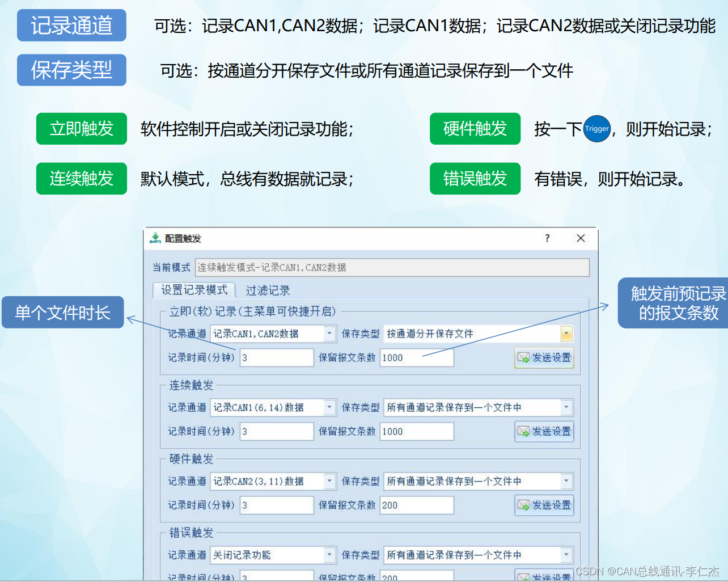Viewport: 728px width, 582px height.
Task: Click the green 错误触发 badge
Action: pyautogui.click(x=475, y=179)
